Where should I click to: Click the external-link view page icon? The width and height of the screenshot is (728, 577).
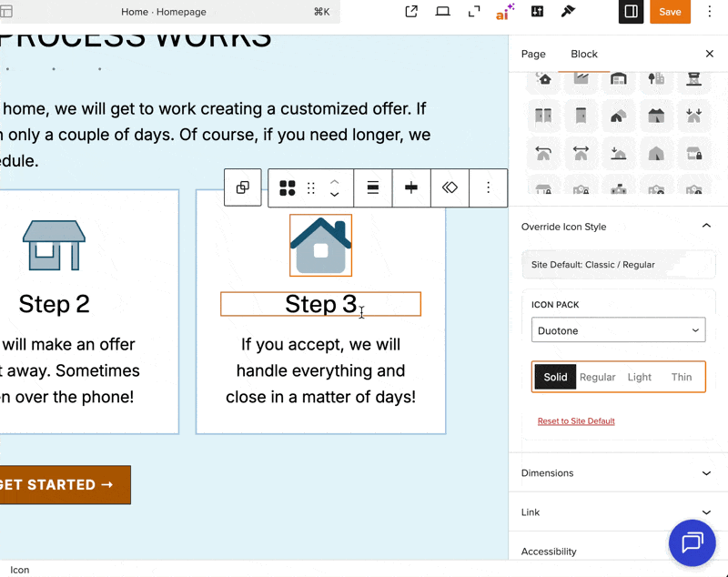click(x=411, y=12)
